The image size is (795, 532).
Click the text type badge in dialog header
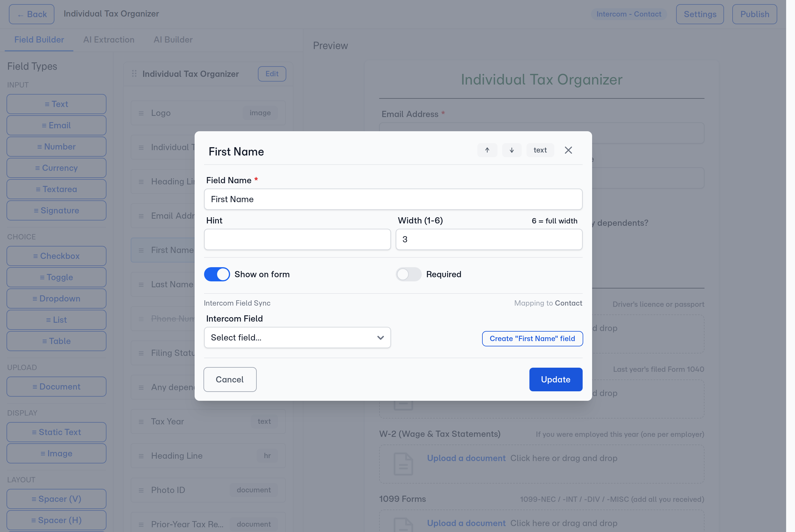[x=540, y=150]
